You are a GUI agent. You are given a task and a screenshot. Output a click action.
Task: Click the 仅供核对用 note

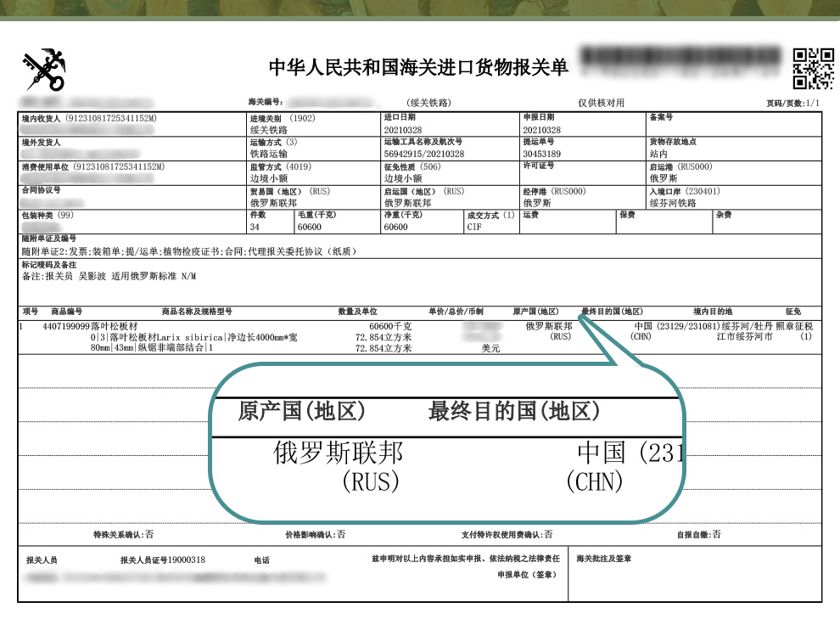(601, 103)
